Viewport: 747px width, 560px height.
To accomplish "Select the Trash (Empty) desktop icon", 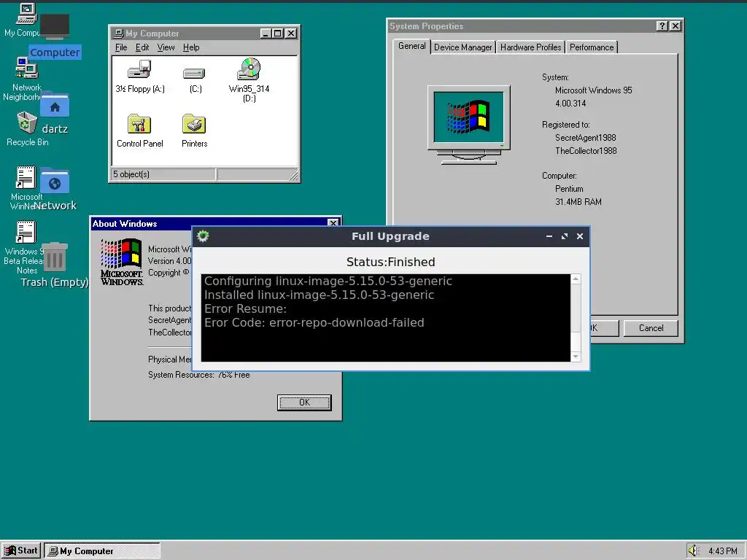I will (x=54, y=257).
